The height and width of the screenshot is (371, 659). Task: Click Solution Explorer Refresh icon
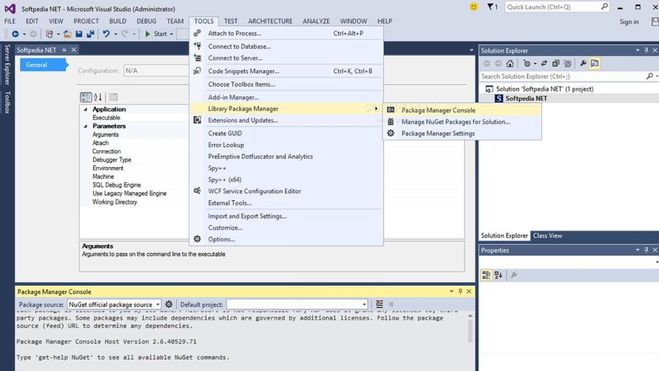(x=544, y=63)
